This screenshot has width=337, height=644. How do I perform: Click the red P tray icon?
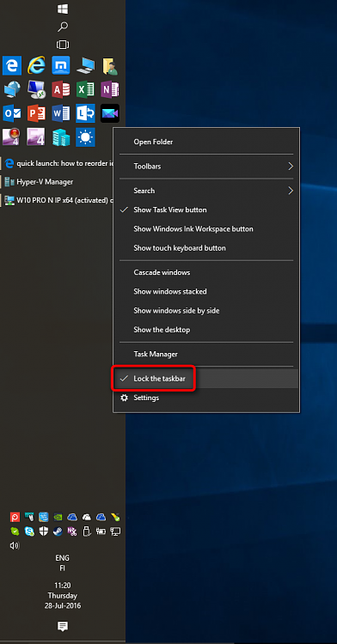[15, 517]
